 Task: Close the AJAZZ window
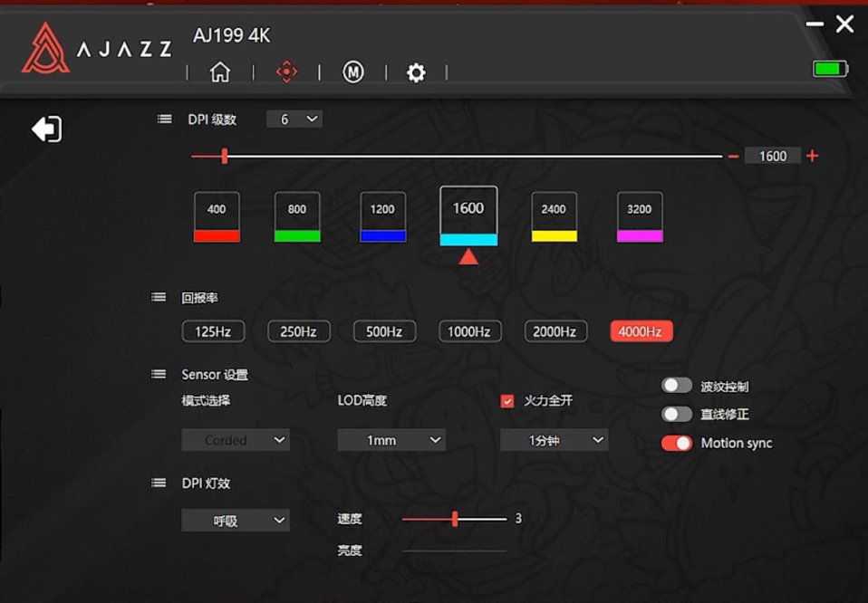(844, 24)
